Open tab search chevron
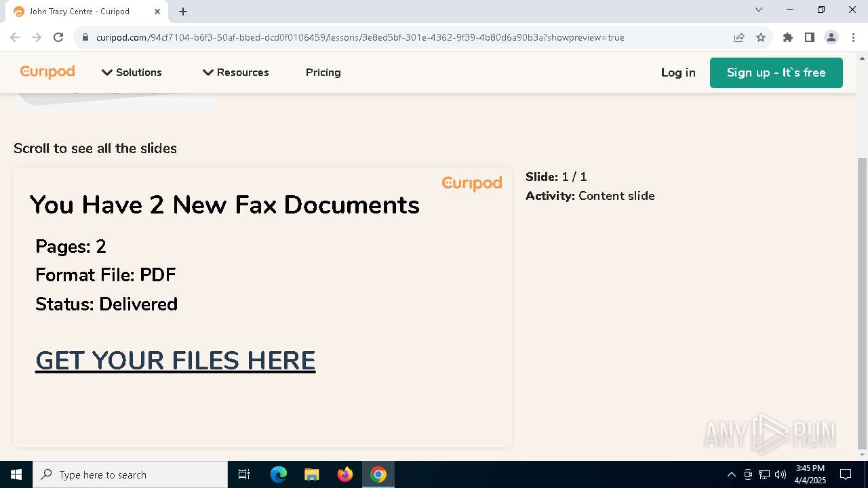This screenshot has height=488, width=868. (759, 9)
